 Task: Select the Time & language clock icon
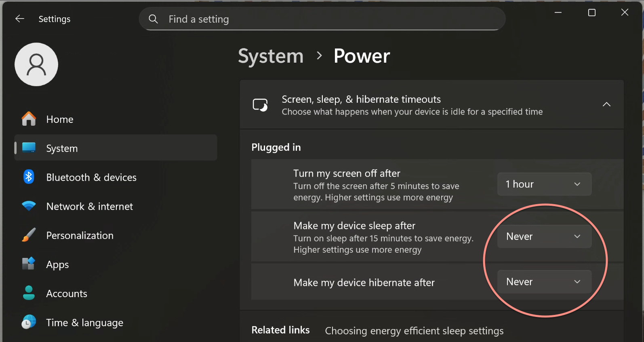[28, 322]
